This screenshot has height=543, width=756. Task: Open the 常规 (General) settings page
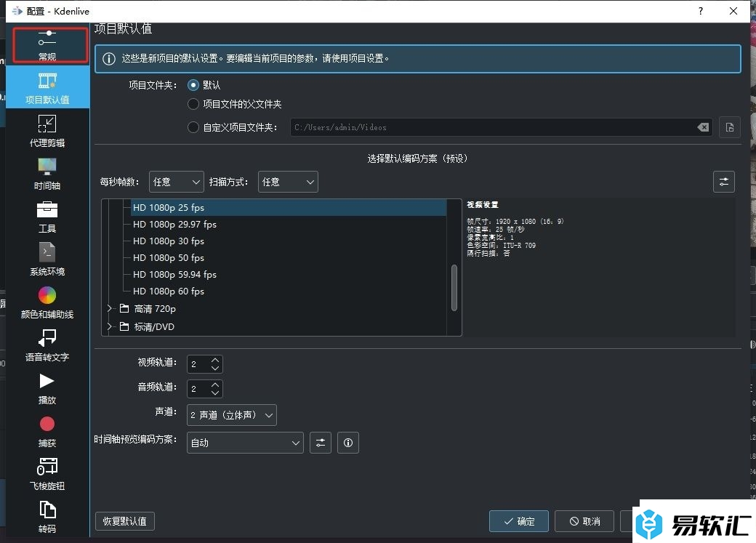(47, 44)
